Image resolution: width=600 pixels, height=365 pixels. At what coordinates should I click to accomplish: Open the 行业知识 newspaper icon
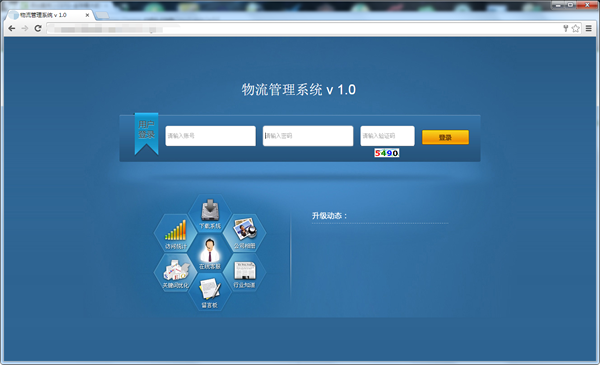point(245,273)
